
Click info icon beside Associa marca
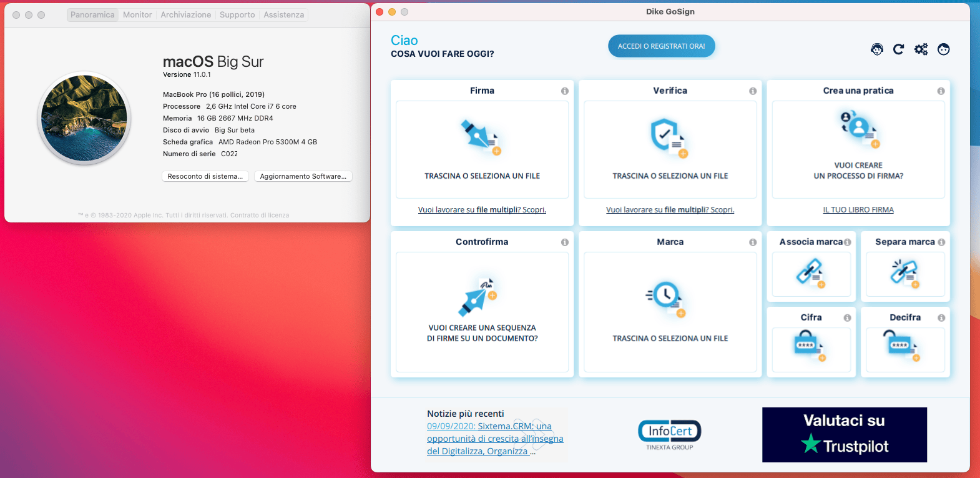[847, 242]
